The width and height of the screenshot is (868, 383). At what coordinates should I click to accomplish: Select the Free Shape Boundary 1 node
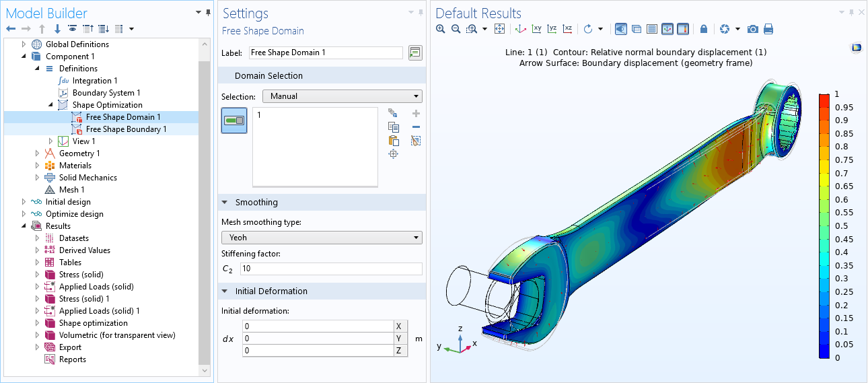[126, 129]
